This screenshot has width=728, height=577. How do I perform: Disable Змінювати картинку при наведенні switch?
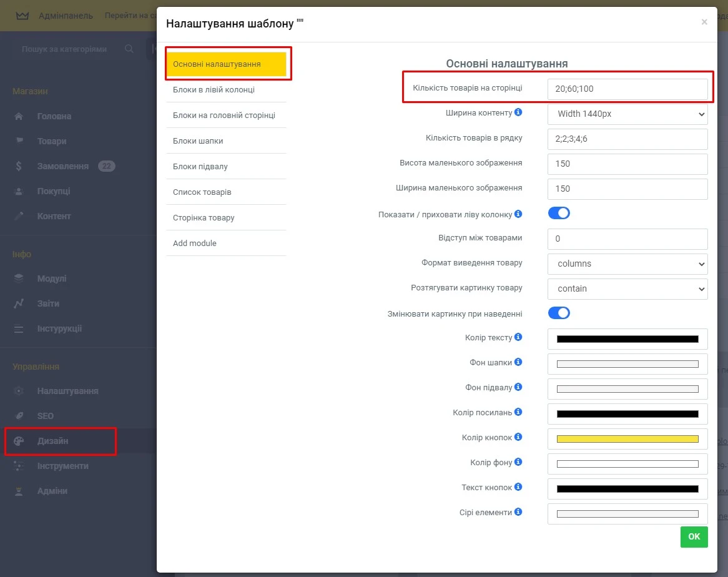click(x=559, y=313)
